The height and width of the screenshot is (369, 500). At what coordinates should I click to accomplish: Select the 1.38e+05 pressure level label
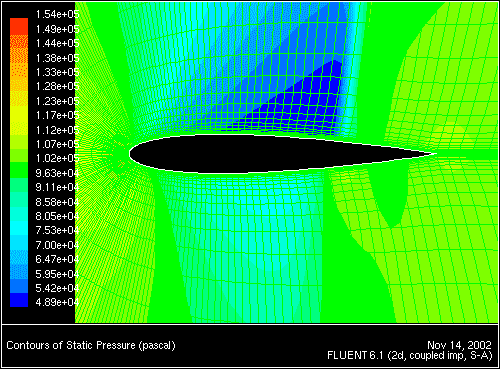coord(57,58)
